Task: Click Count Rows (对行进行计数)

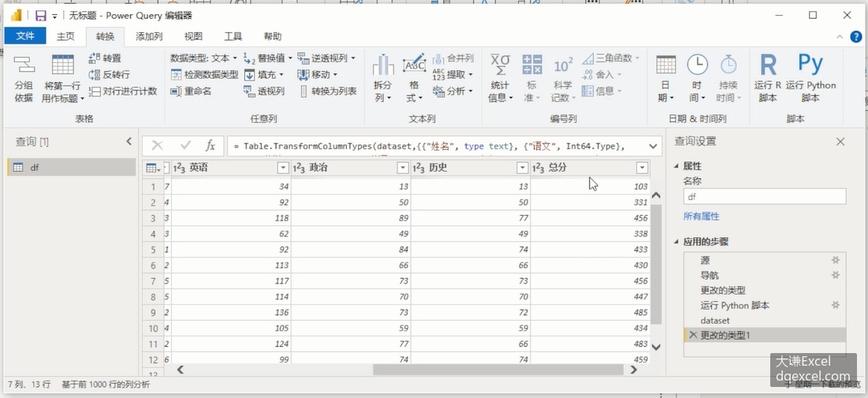Action: click(123, 91)
